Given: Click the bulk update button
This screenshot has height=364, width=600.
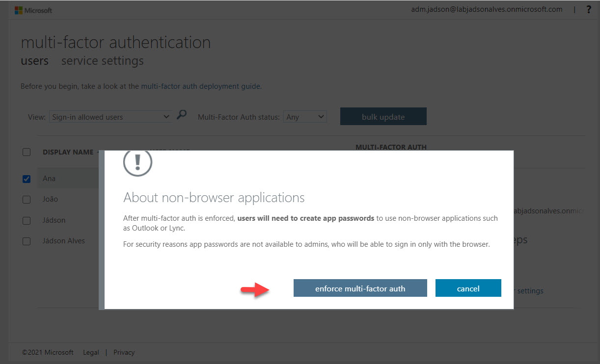Looking at the screenshot, I should point(383,117).
